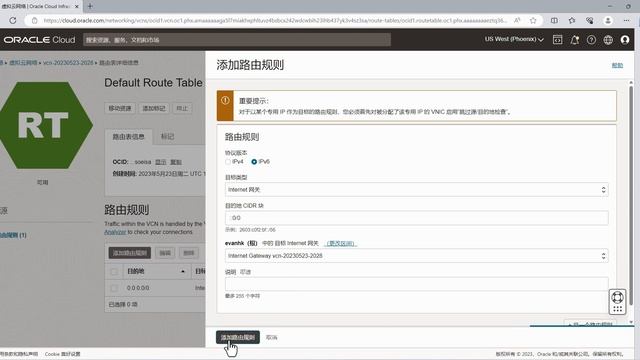Close the Oracle Cloud browser tab

77,7
